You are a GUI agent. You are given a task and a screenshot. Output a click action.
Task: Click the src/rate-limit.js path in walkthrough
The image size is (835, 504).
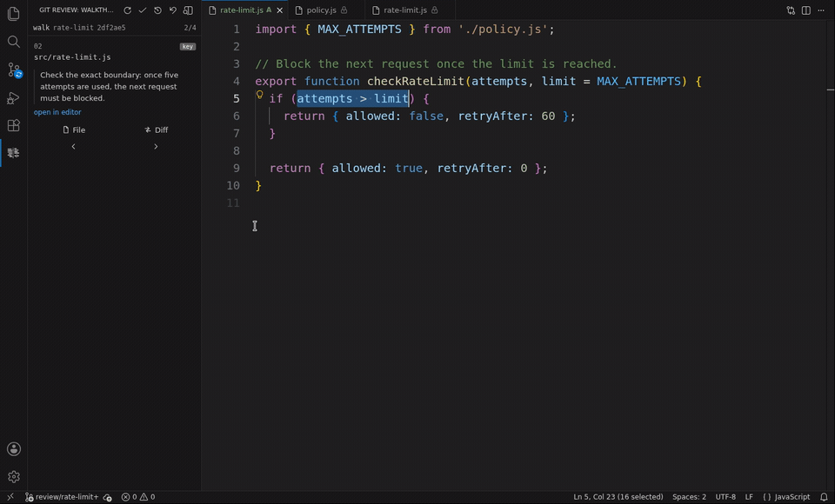point(72,57)
